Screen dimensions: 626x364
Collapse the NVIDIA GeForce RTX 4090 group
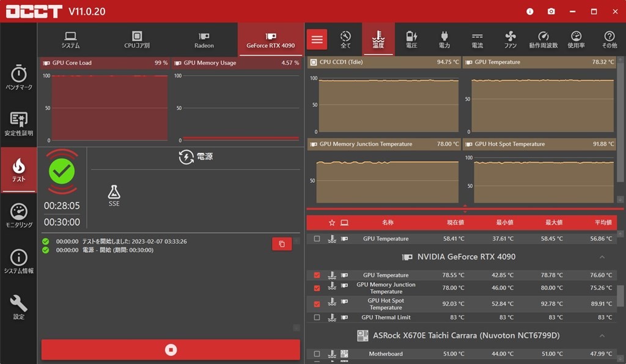coord(602,257)
